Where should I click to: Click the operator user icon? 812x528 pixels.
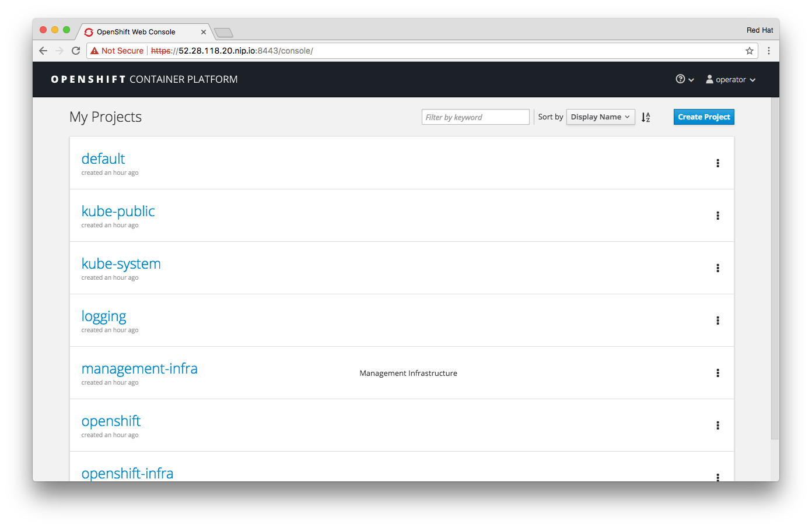709,79
